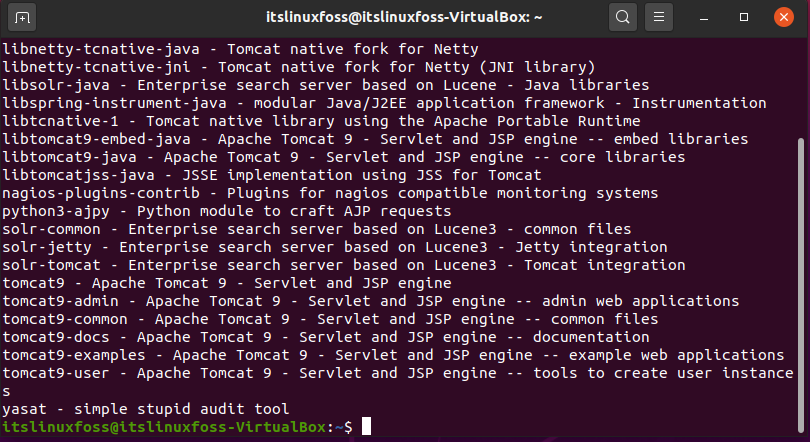Click the tomcat9-docs package name
Viewport: 810px width, 442px height.
tap(56, 337)
